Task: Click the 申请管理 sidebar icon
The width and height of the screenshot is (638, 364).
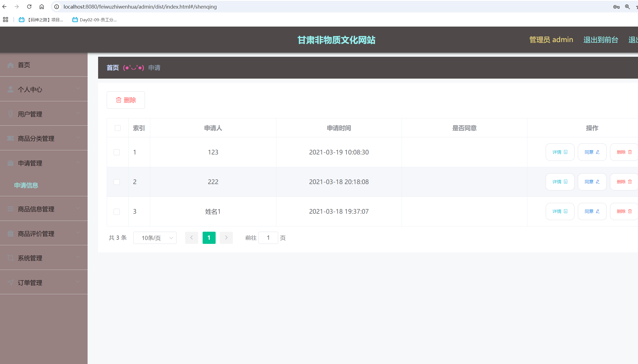Action: click(x=10, y=163)
